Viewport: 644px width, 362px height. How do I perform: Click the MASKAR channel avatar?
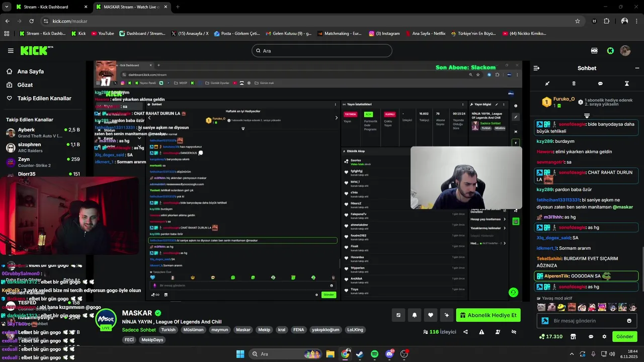(106, 320)
